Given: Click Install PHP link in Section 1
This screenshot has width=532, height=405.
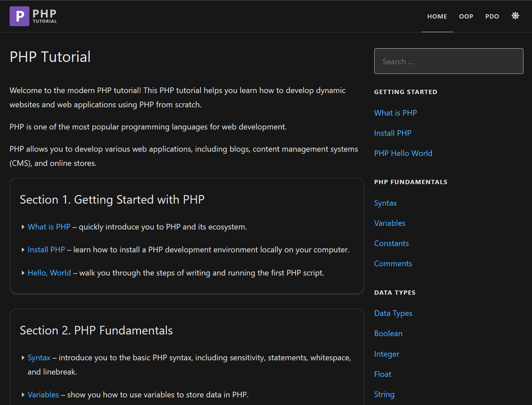Looking at the screenshot, I should [x=46, y=250].
